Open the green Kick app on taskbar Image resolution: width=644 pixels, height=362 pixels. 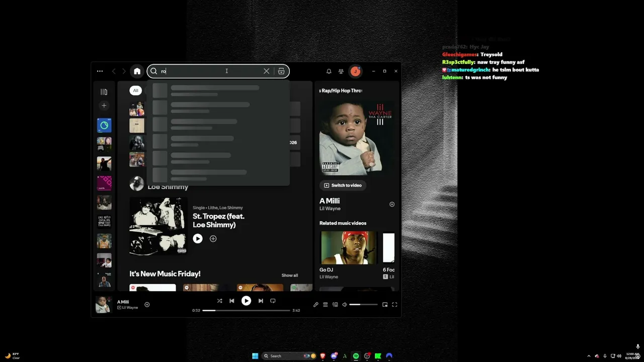click(378, 356)
